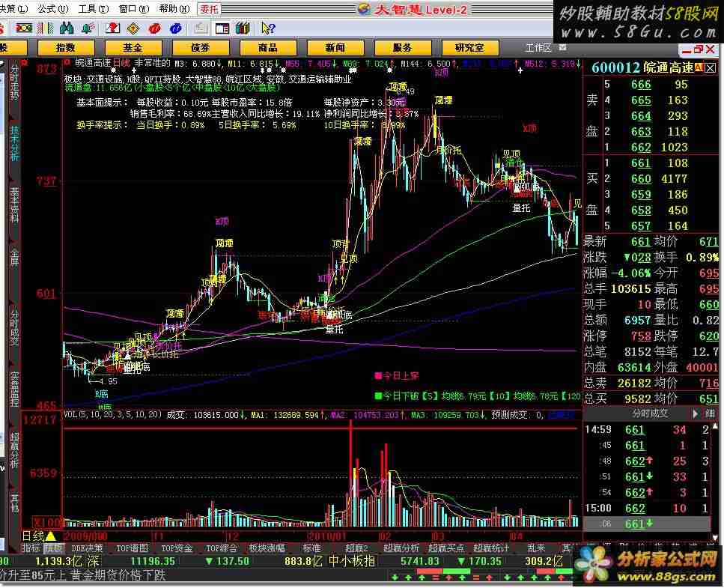Viewport: 724px width, 588px height.
Task: Open the 窗口(W) menu
Action: (x=134, y=9)
